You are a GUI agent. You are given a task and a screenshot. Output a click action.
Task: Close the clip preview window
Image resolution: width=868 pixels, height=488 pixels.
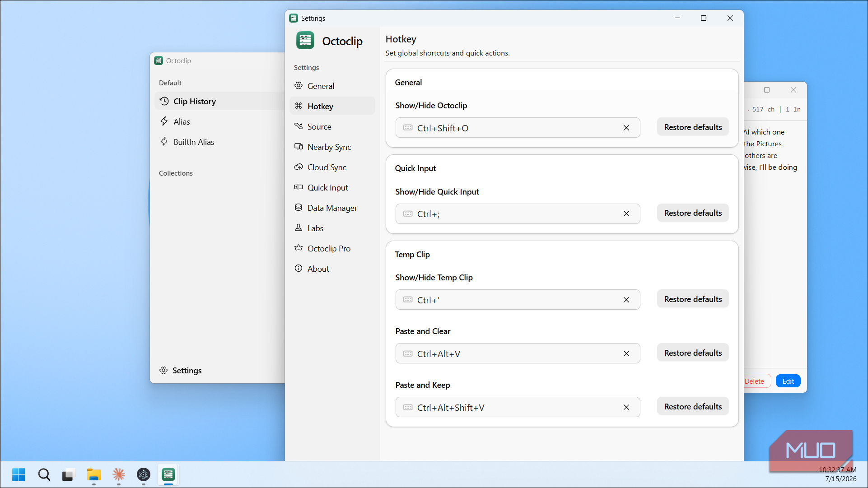[793, 90]
